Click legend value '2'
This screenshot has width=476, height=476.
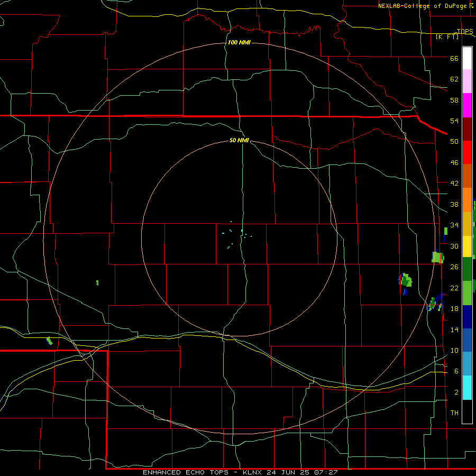(456, 392)
